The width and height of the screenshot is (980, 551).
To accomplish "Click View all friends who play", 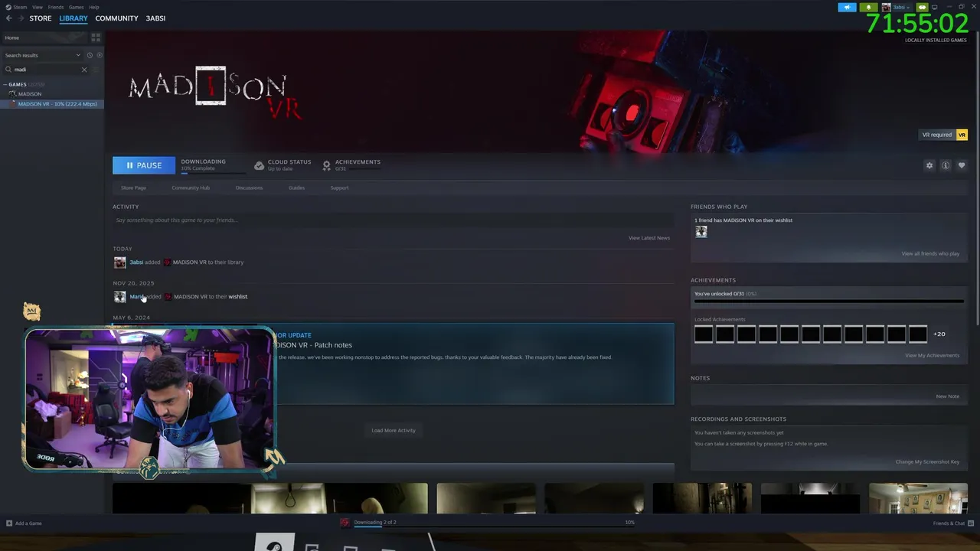I will click(930, 253).
